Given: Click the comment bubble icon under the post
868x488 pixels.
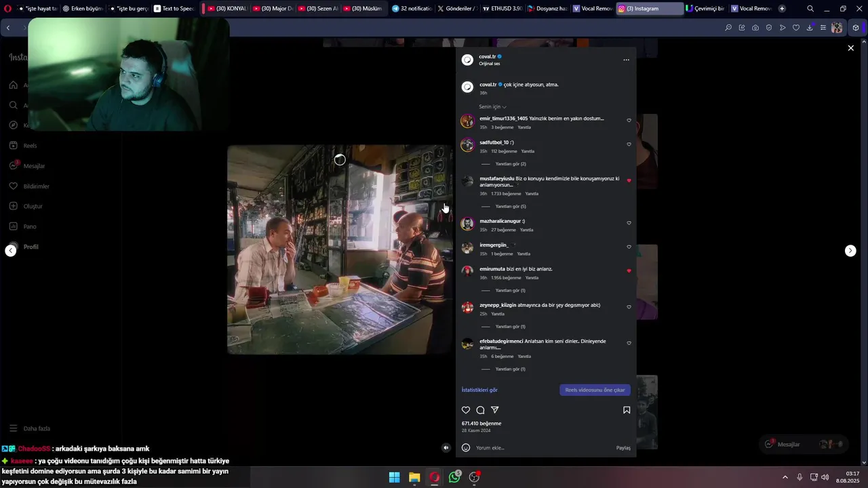Looking at the screenshot, I should click(x=480, y=410).
